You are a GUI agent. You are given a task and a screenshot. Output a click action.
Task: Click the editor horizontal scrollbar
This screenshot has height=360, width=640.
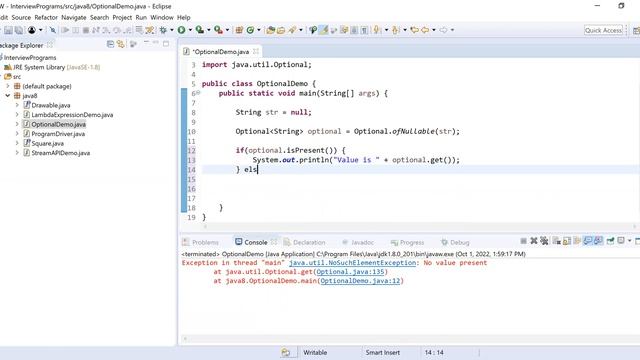coord(420,227)
